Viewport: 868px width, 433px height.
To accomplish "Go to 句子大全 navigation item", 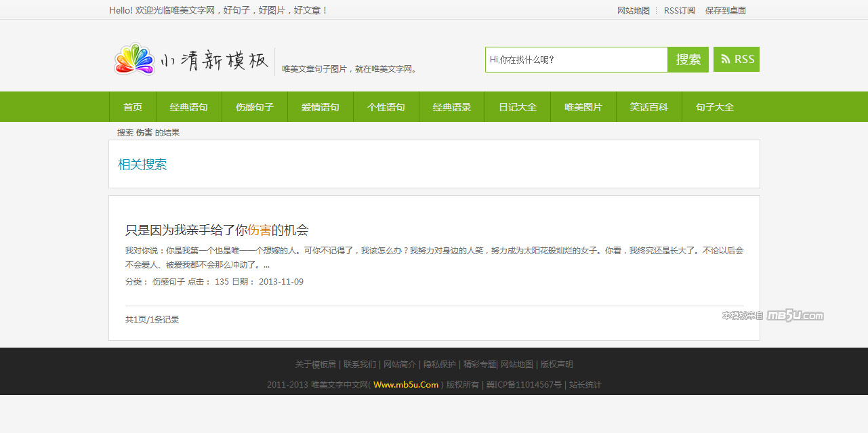I will pos(715,107).
